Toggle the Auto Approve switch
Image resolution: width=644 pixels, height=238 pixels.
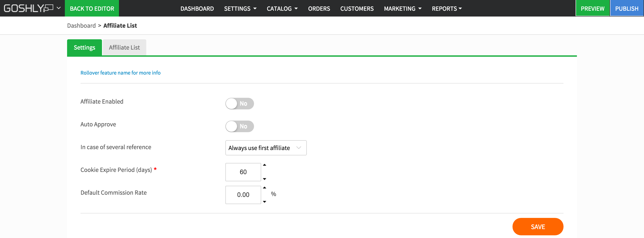click(x=239, y=126)
